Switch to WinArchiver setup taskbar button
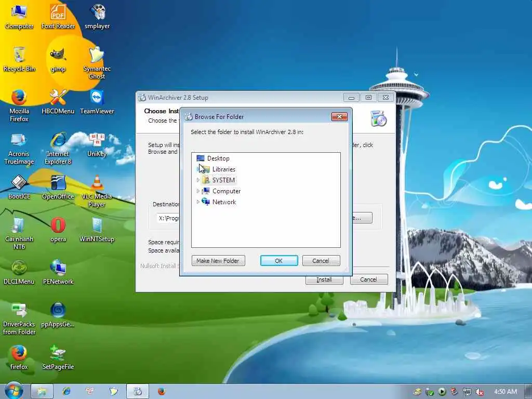The width and height of the screenshot is (532, 399). point(137,391)
